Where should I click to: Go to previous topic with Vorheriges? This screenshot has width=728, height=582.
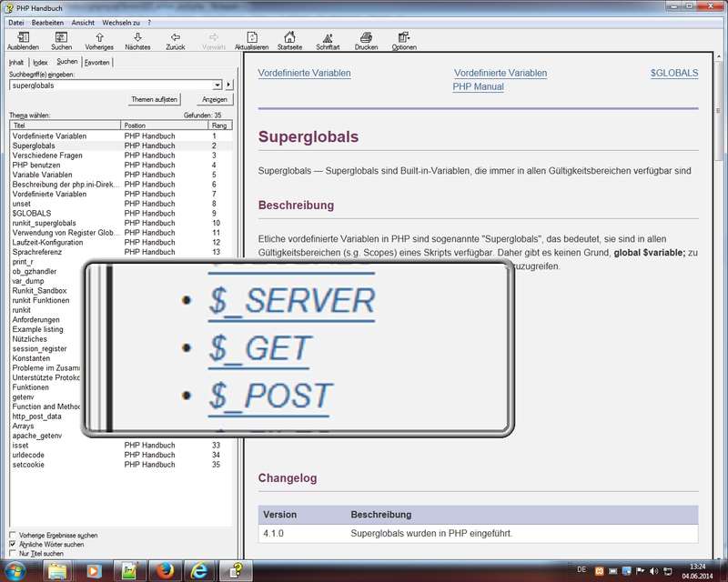99,38
